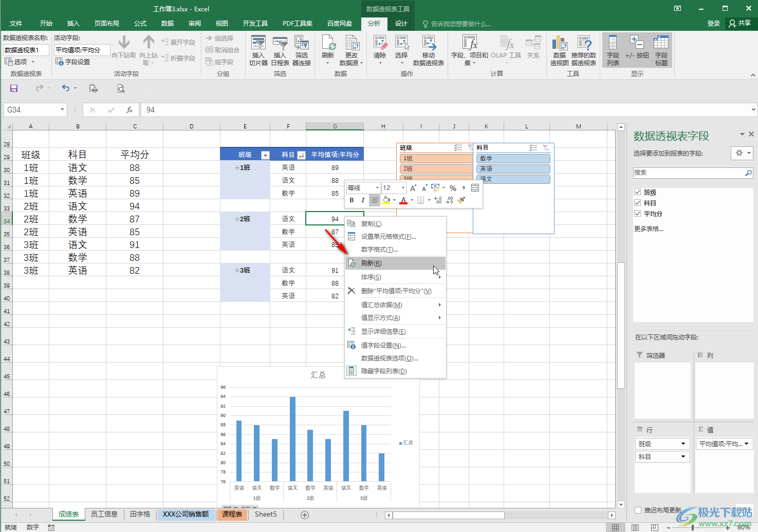Click Insert Slicer (插入切片器) icon

click(258, 51)
